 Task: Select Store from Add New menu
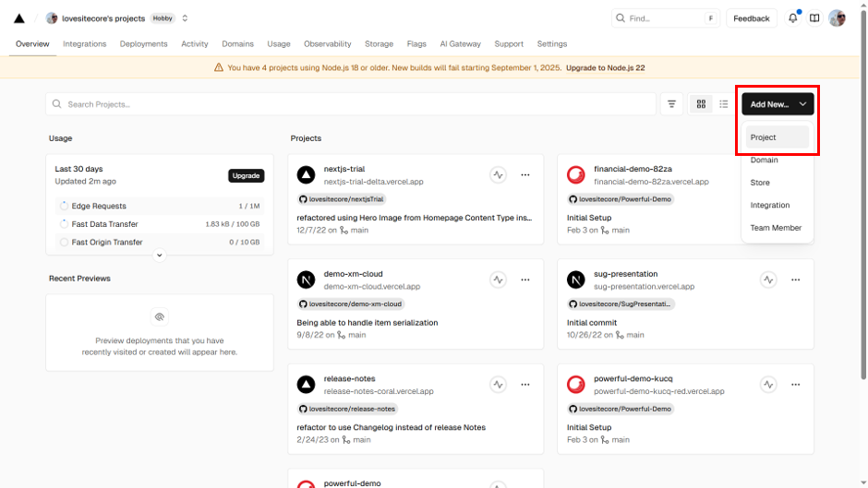[778, 183]
